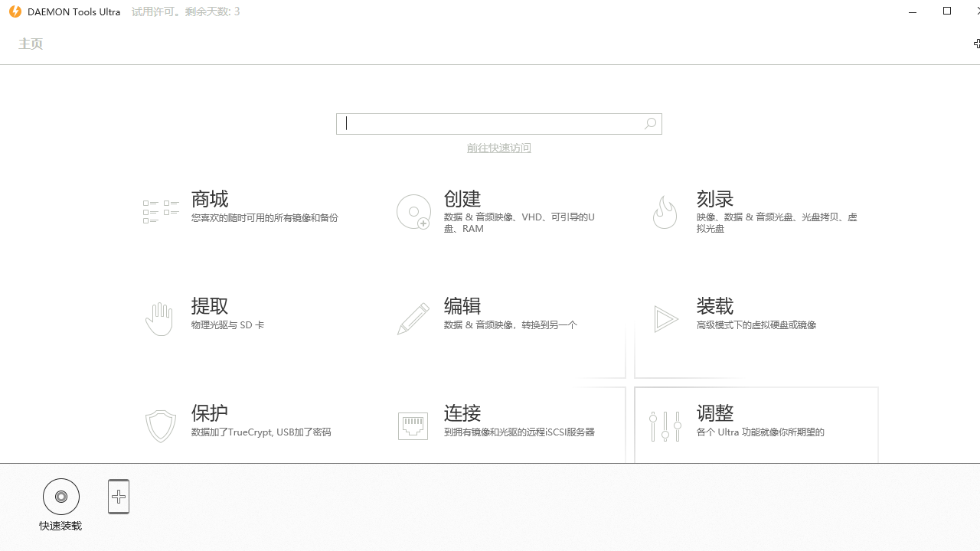Open the 创建 title label

(462, 199)
